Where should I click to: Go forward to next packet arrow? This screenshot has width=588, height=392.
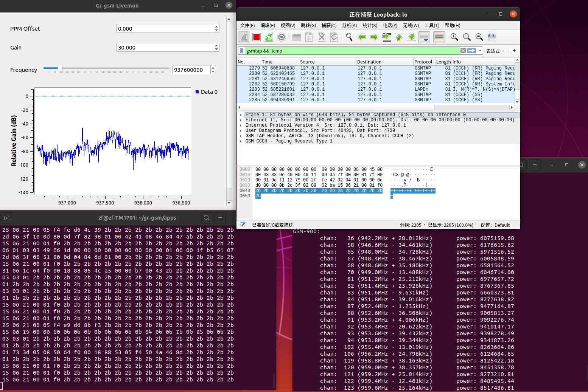[x=374, y=37]
